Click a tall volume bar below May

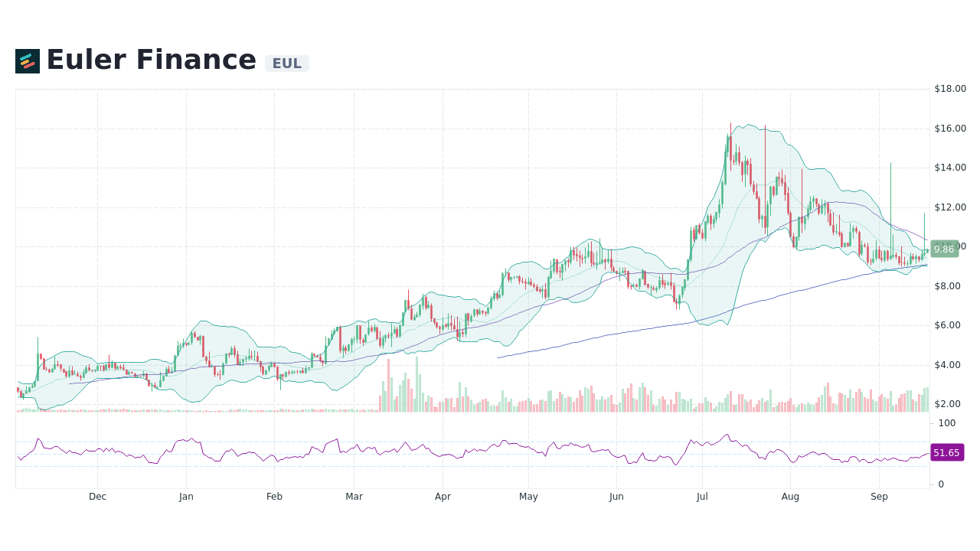coord(528,402)
